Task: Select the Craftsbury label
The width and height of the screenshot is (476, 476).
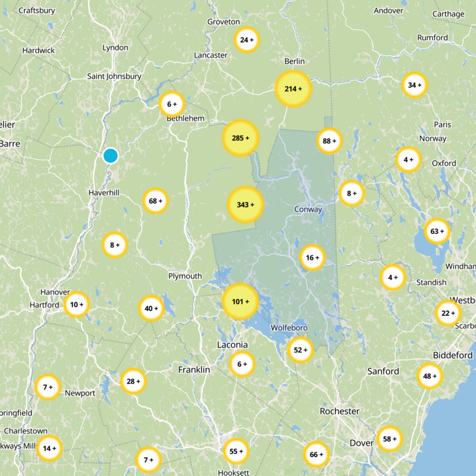Action: coord(37,11)
